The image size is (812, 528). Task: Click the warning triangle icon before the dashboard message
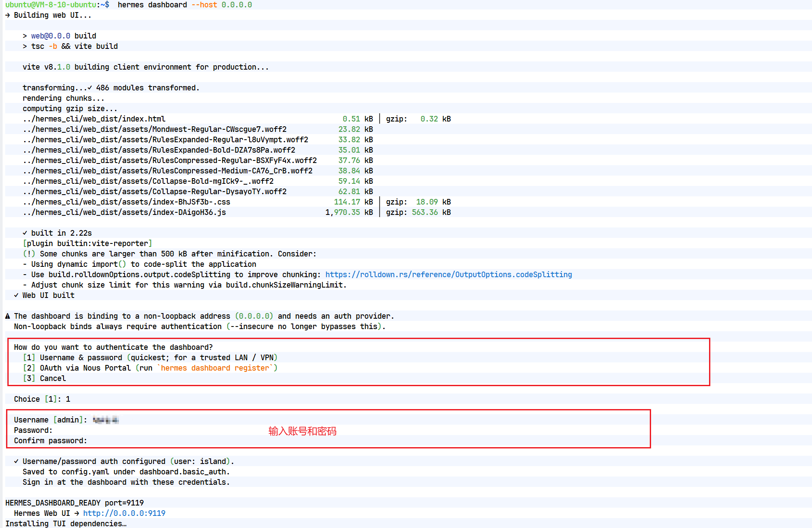point(8,316)
